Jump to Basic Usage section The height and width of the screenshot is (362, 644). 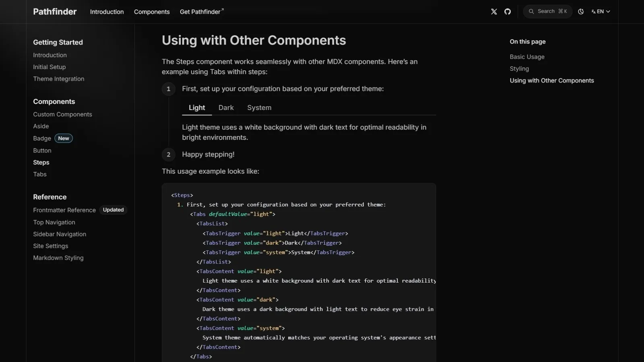527,57
